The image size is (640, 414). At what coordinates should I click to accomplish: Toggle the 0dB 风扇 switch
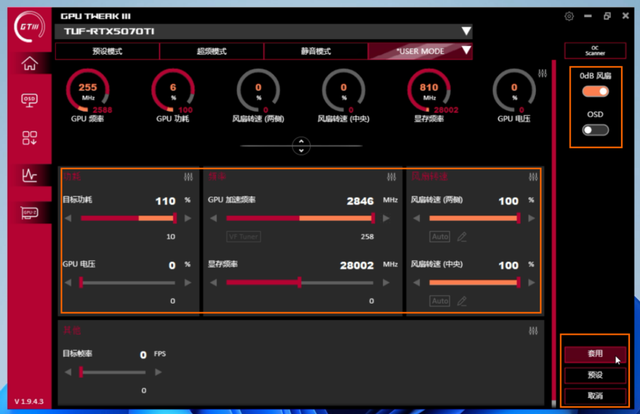click(596, 91)
